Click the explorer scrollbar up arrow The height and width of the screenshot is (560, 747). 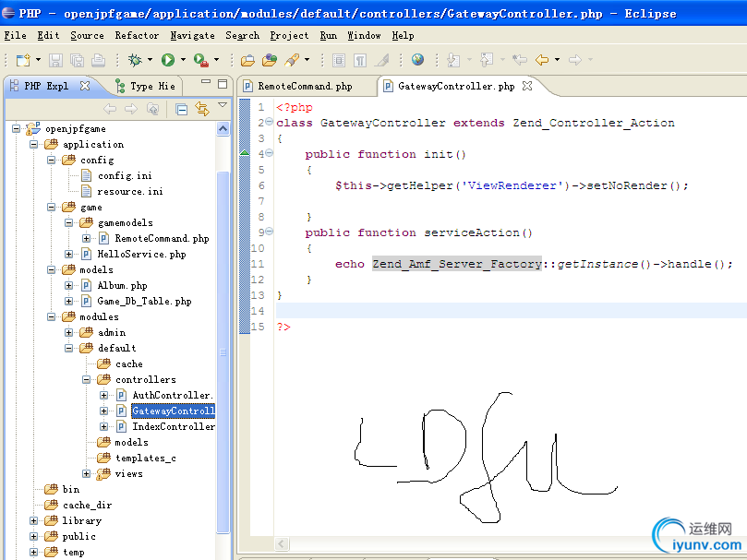click(223, 128)
